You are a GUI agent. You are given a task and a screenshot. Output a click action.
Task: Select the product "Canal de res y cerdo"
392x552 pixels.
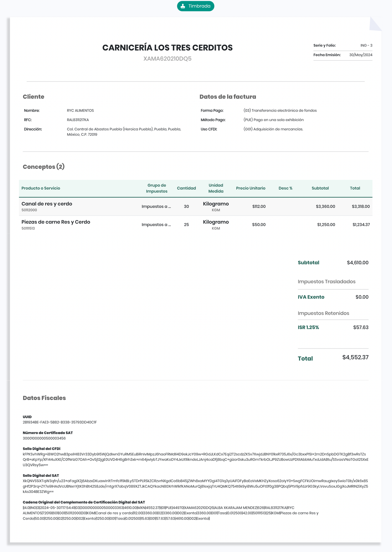click(47, 204)
